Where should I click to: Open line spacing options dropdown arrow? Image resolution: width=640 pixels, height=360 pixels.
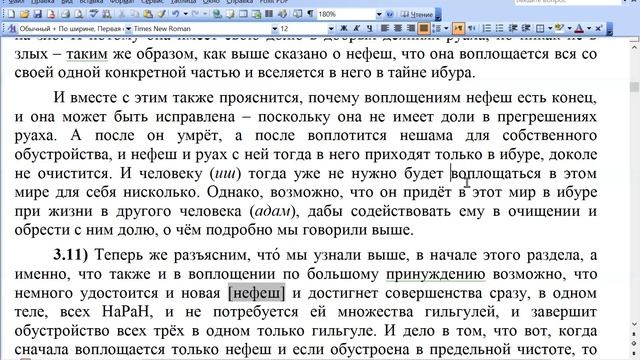(446, 28)
